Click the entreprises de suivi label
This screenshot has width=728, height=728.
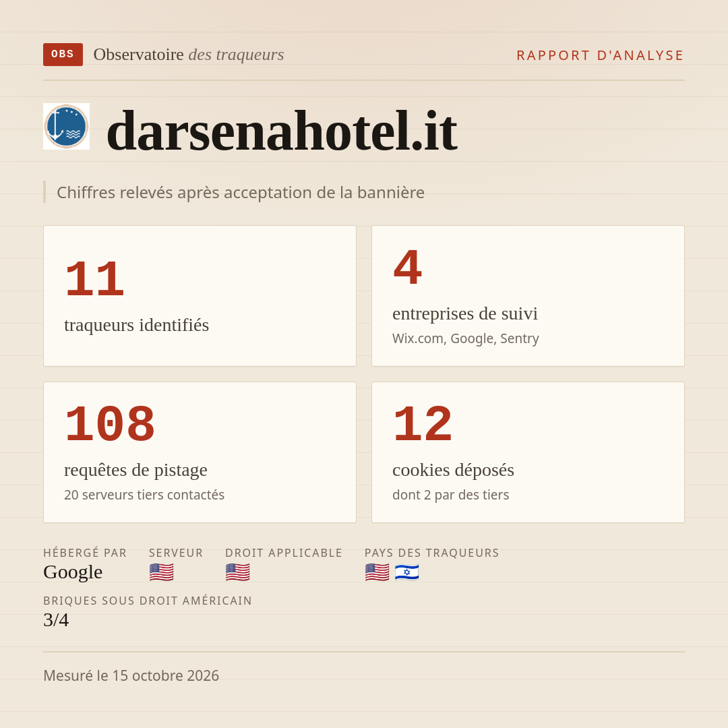(x=464, y=313)
